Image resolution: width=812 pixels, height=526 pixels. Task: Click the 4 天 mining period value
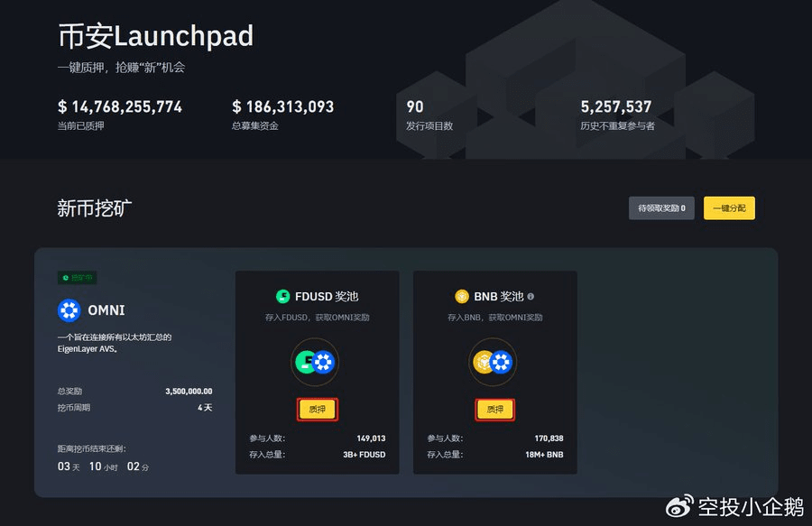(x=205, y=408)
